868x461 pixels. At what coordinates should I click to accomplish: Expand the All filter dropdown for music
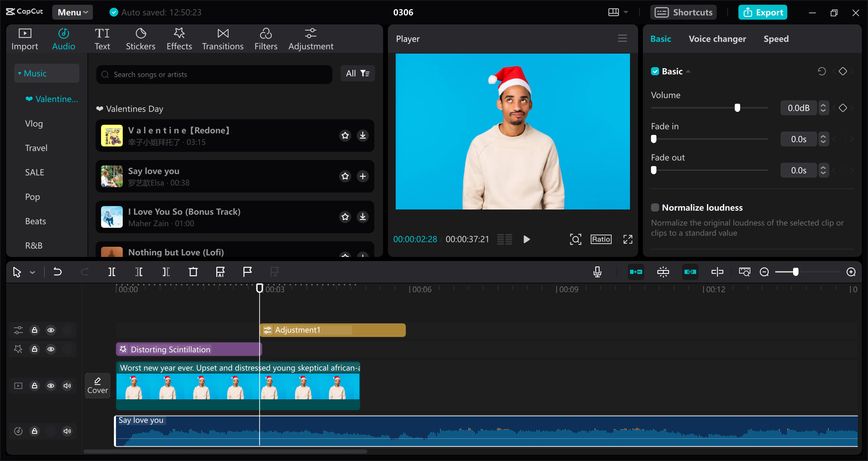click(x=356, y=73)
